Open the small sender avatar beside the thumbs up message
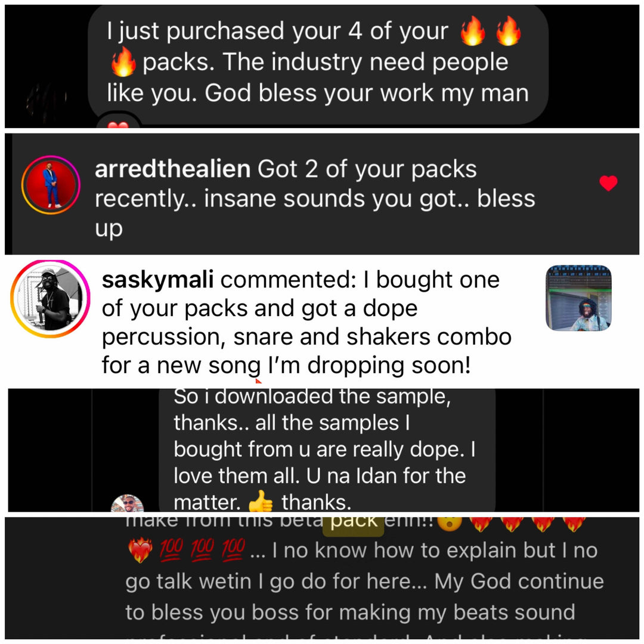This screenshot has width=644, height=644. pyautogui.click(x=128, y=503)
